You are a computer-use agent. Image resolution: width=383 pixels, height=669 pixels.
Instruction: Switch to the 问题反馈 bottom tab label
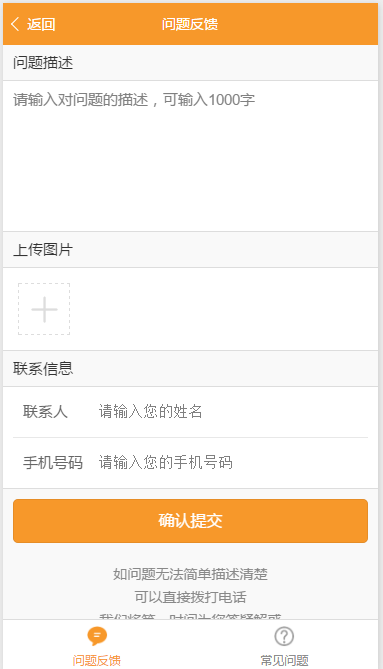97,660
